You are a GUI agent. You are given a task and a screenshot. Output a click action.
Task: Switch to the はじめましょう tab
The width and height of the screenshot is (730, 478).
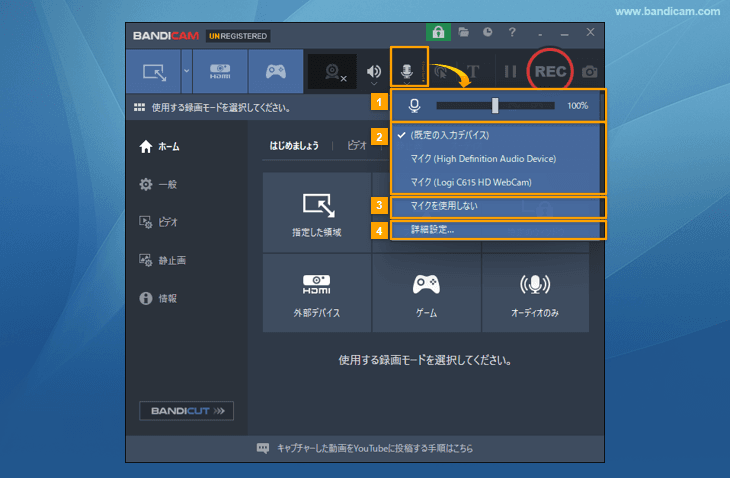point(294,146)
